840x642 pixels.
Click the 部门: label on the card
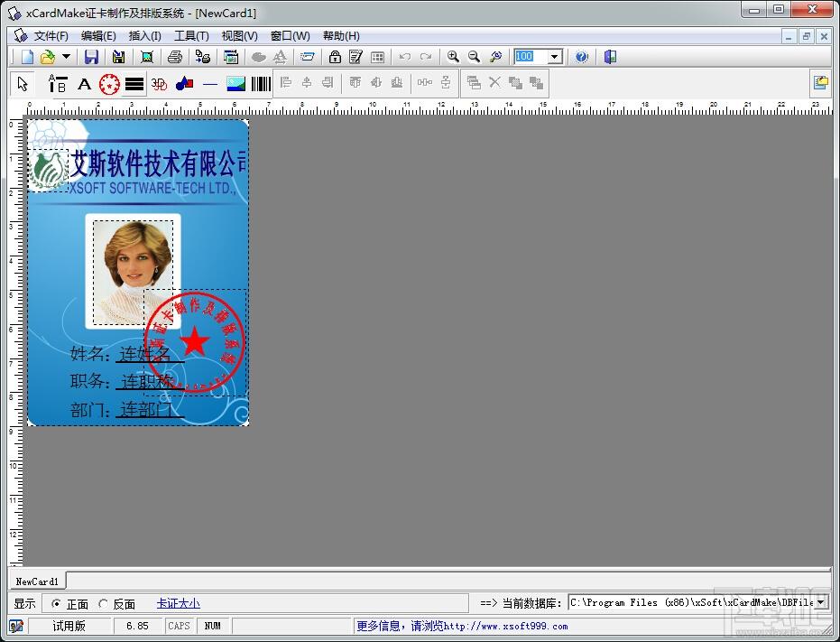coord(90,410)
